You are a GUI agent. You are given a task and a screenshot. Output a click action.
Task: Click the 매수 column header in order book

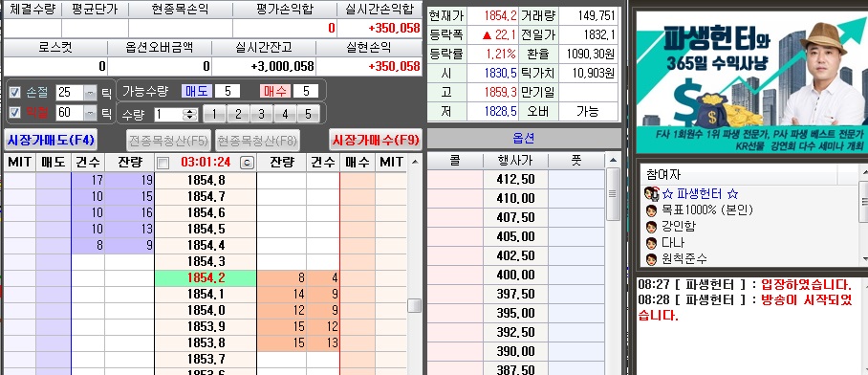coord(358,163)
